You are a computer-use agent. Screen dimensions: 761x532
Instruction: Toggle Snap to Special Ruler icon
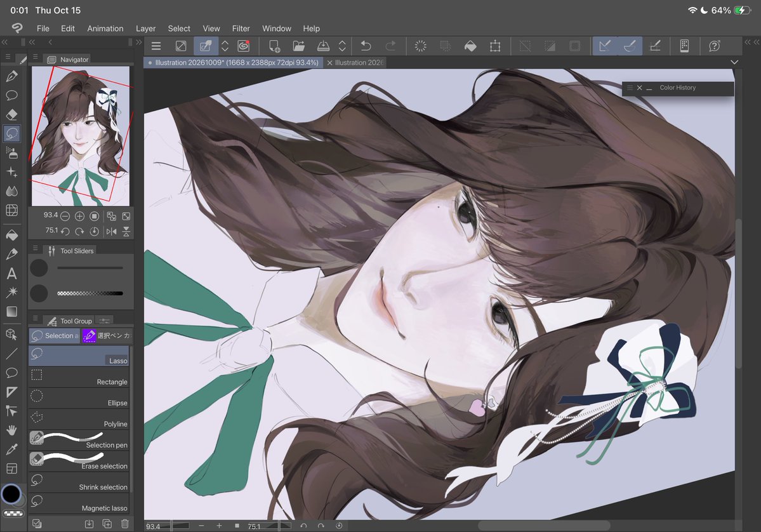coord(630,46)
